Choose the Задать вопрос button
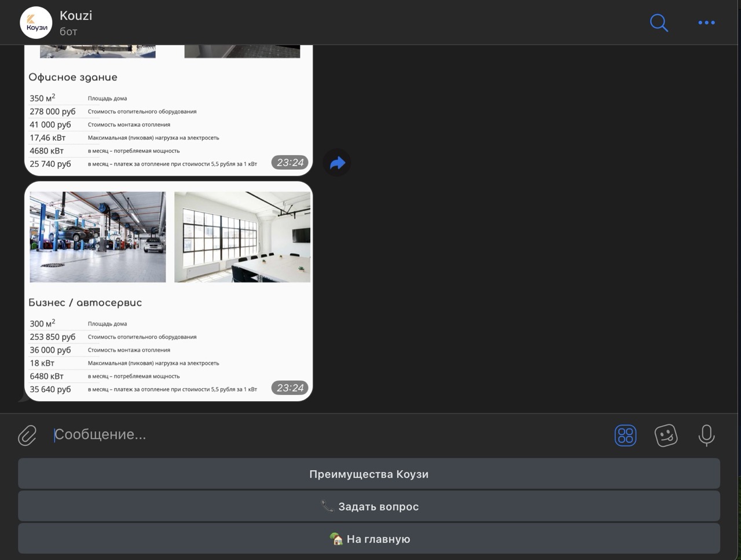The height and width of the screenshot is (560, 741). pyautogui.click(x=369, y=506)
